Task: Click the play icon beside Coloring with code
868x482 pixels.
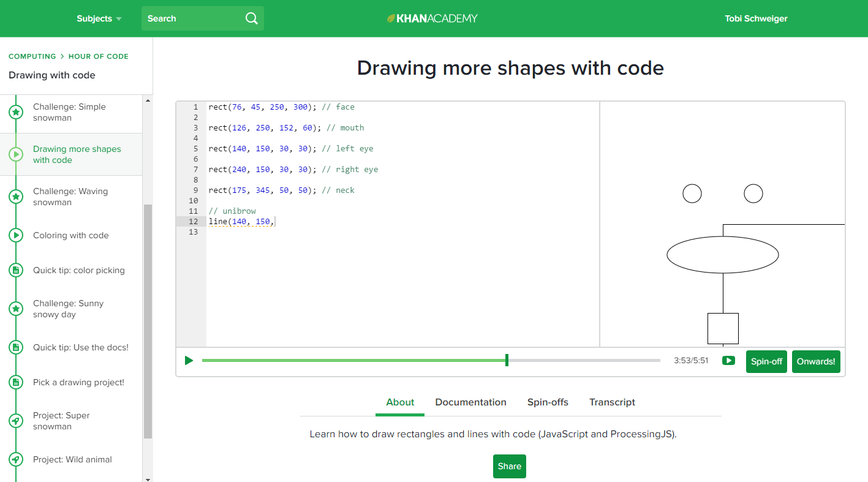Action: click(16, 235)
